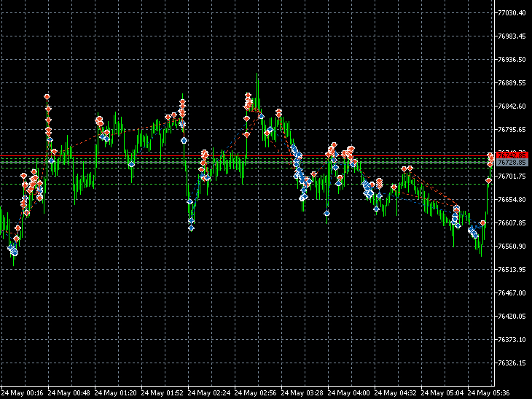Viewport: 532px width, 399px height.
Task: Click the red 76742.85 price tag
Action: click(512, 155)
